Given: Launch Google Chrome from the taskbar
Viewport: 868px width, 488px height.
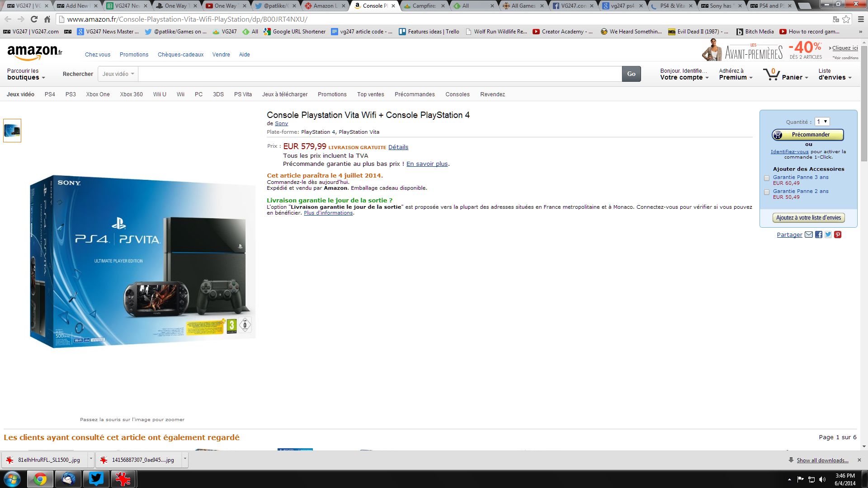Looking at the screenshot, I should click(x=41, y=479).
